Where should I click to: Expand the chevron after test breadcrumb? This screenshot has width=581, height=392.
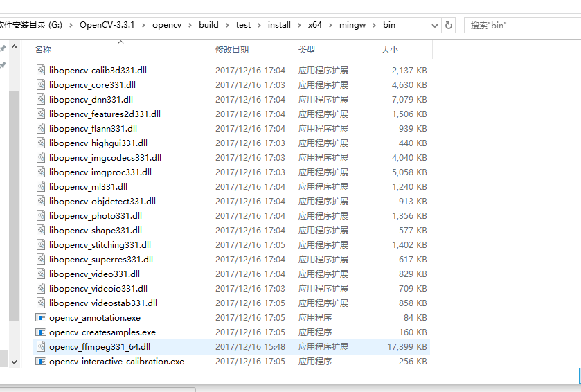(260, 25)
